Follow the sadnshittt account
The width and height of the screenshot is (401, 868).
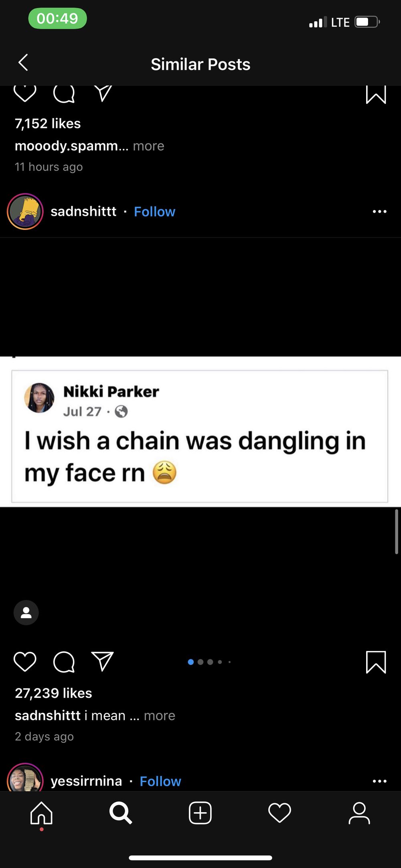pos(154,211)
